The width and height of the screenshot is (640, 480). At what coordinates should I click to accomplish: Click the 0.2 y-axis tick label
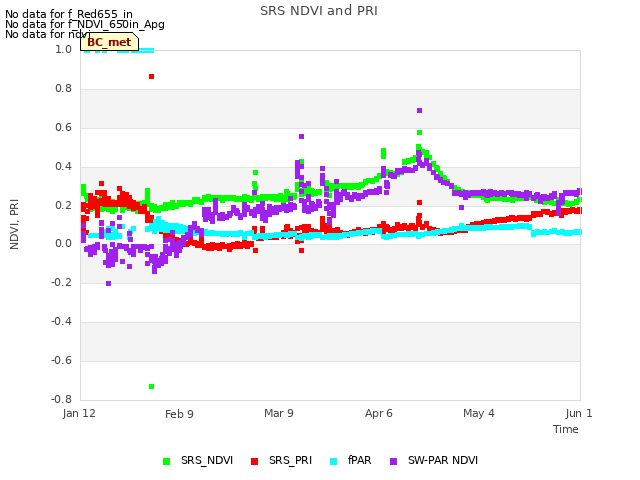tap(64, 205)
